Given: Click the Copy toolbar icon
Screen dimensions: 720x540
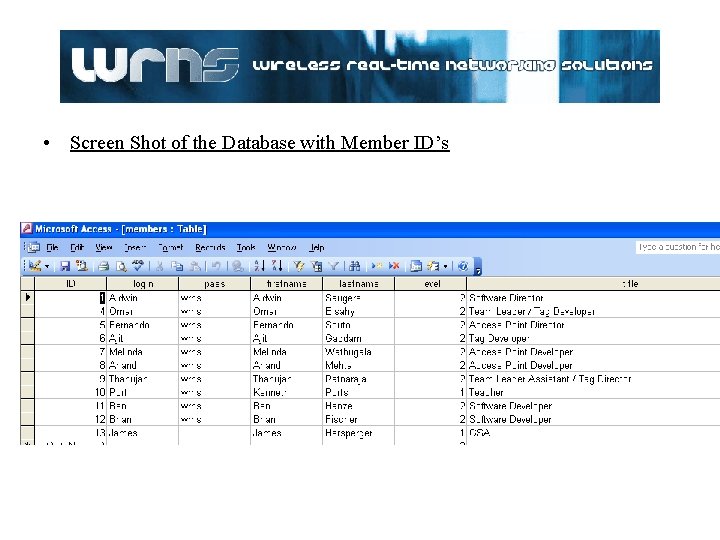Looking at the screenshot, I should (177, 266).
